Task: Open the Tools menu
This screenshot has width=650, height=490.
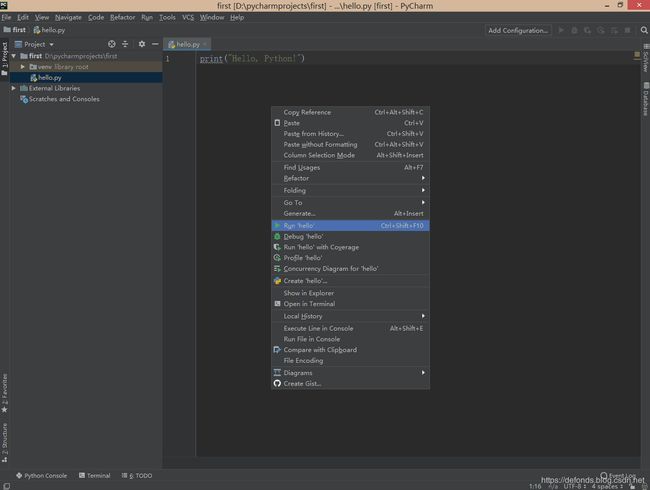Action: tap(167, 17)
